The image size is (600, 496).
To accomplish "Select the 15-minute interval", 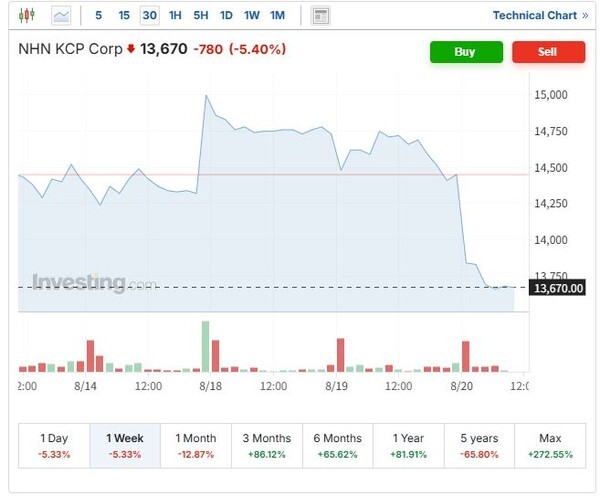I will [x=124, y=16].
